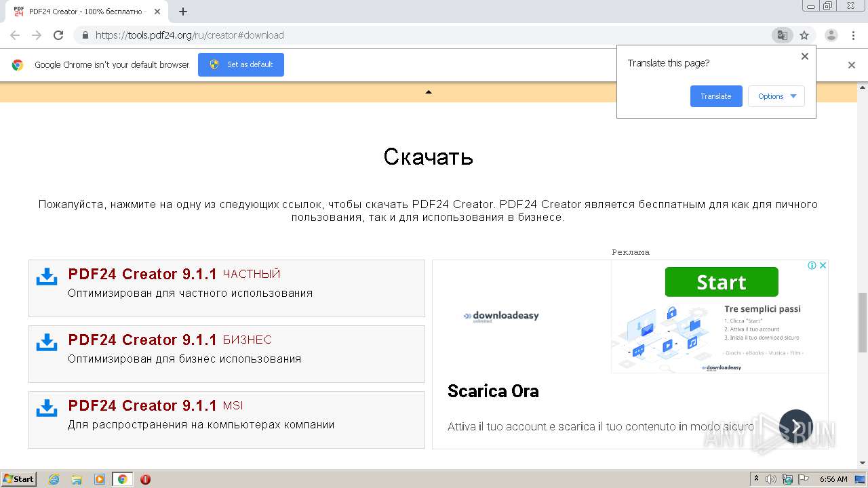Viewport: 868px width, 488px height.
Task: Click the red shield taskbar icon
Action: (x=145, y=479)
